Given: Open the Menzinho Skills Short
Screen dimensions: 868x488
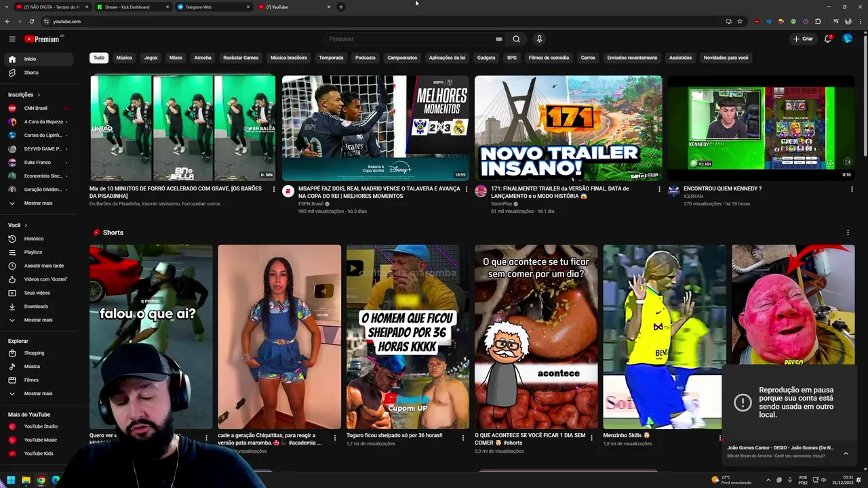Looking at the screenshot, I should (665, 337).
